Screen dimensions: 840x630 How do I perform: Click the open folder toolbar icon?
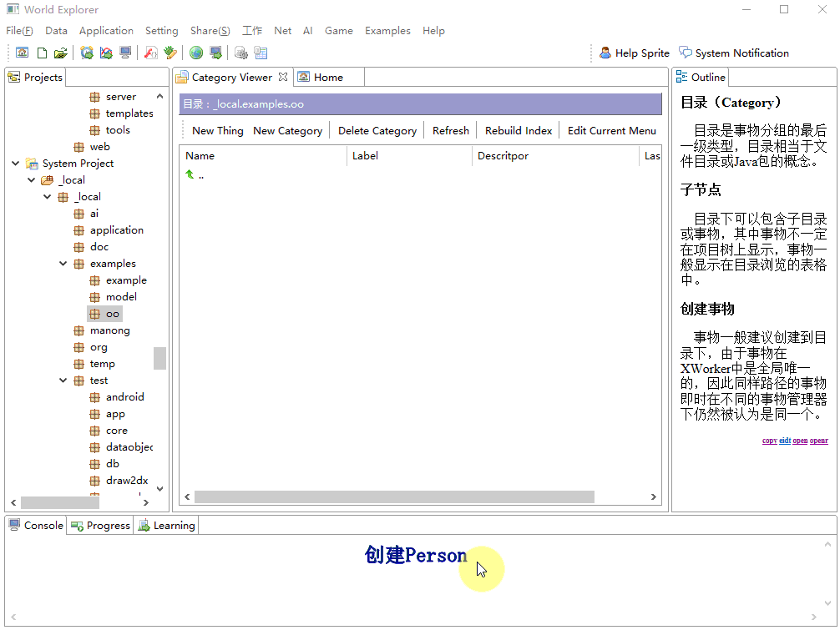[x=60, y=53]
